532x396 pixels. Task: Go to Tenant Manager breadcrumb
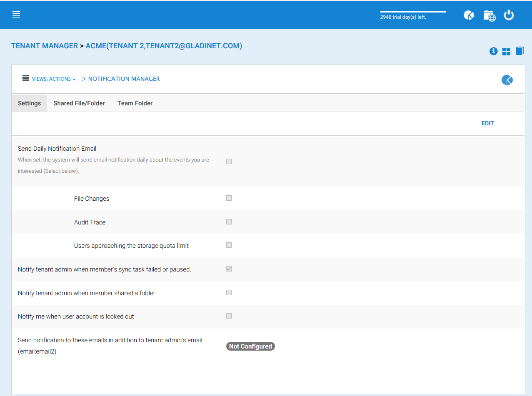point(45,46)
